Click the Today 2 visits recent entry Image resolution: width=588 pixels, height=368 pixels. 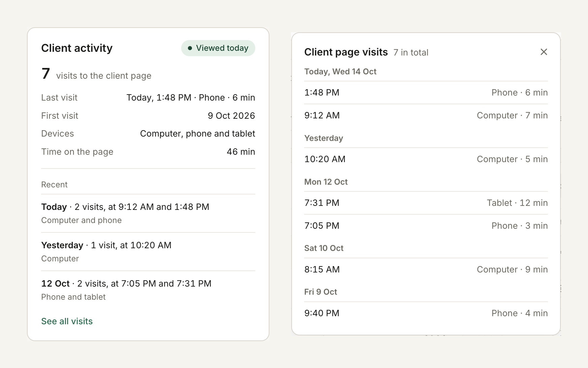coord(148,213)
